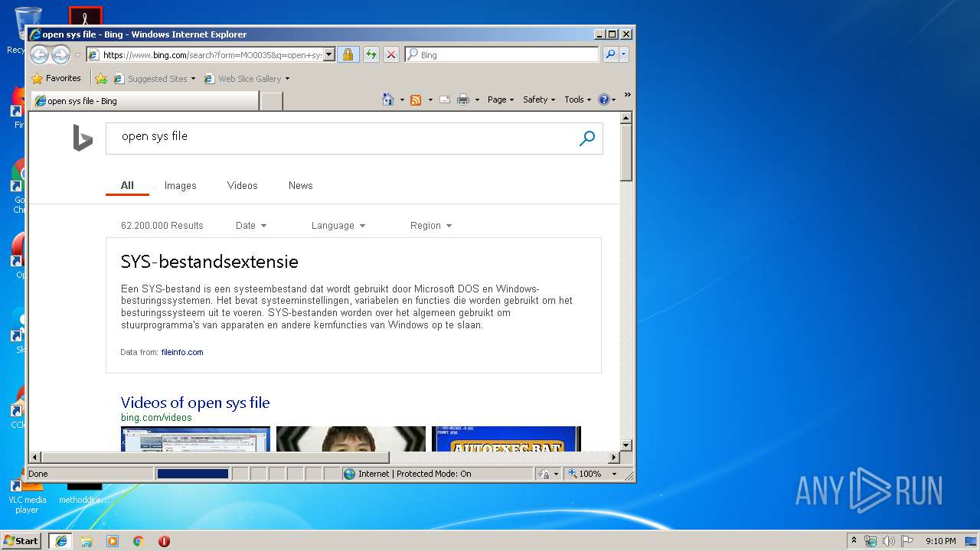Add to Favorites bar star-arrow icon
980x551 pixels.
coord(101,78)
